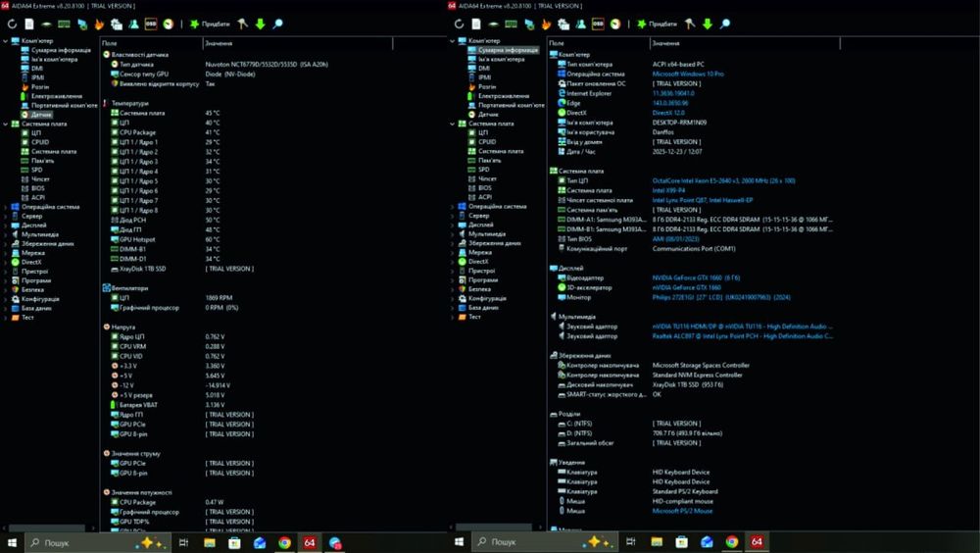
Task: Open Тест node in left window tree
Action: (x=24, y=318)
